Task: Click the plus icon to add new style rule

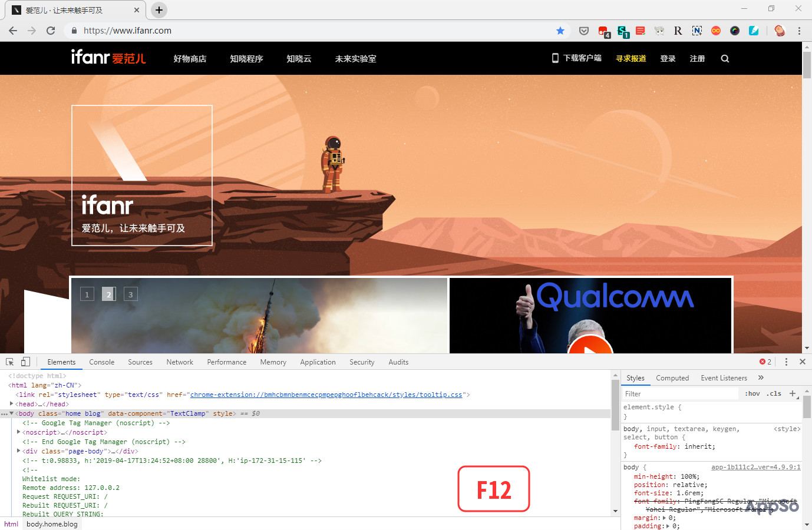Action: [793, 393]
